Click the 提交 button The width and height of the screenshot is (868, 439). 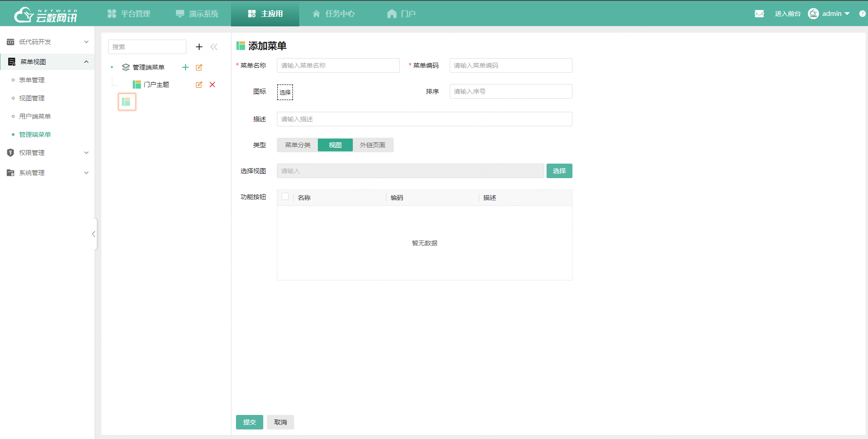click(x=249, y=422)
